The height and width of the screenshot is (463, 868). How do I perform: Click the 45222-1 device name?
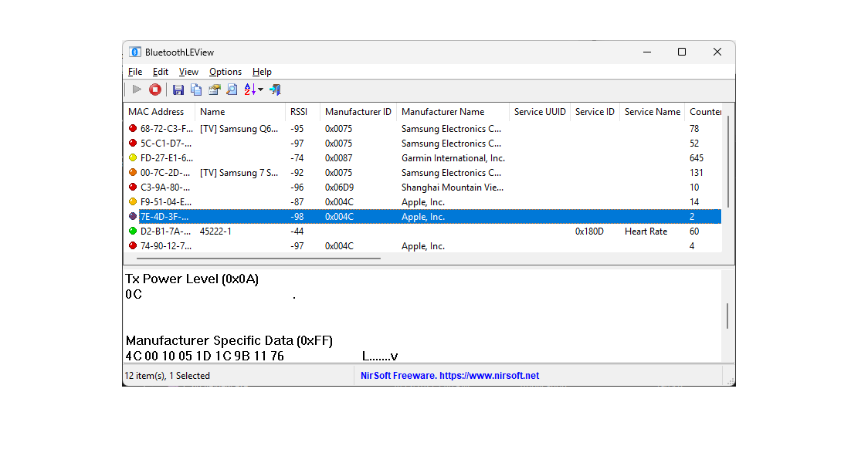[x=215, y=231]
